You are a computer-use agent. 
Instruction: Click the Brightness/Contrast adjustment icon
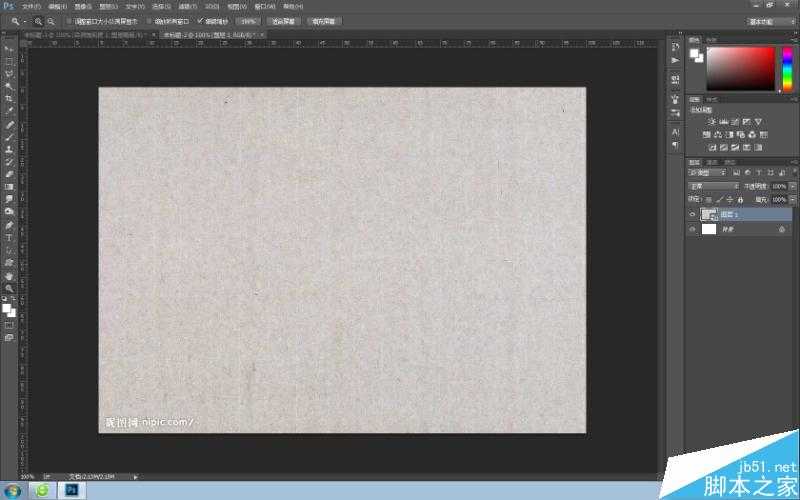click(711, 121)
